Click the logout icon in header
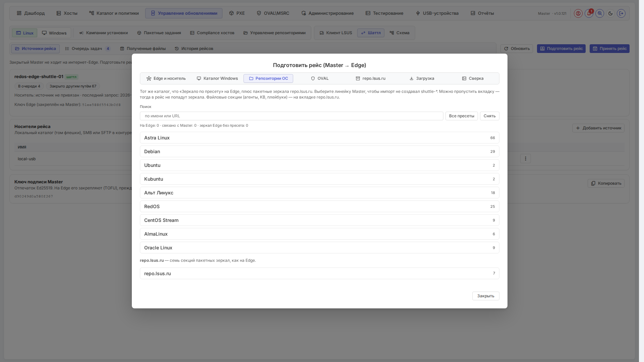 click(621, 13)
